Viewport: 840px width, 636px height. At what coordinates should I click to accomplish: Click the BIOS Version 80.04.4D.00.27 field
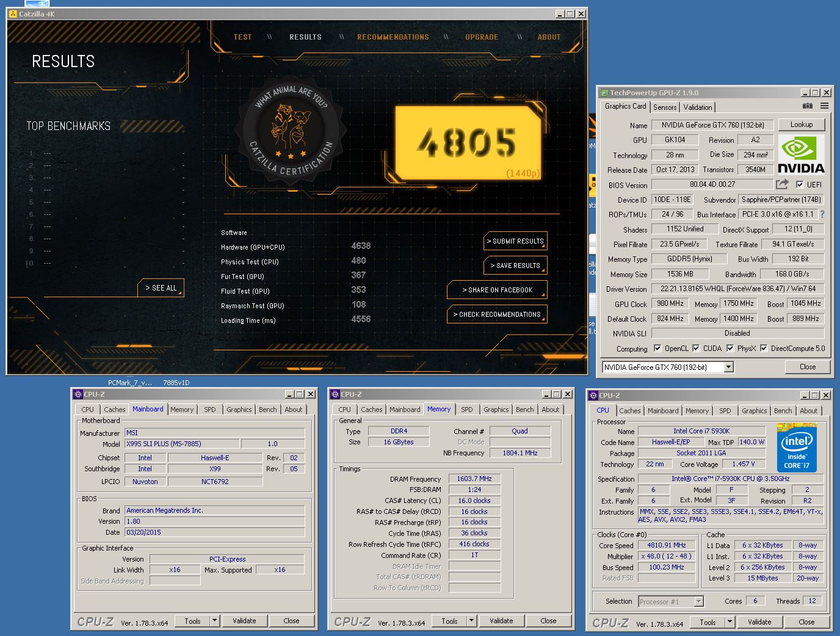(x=712, y=184)
